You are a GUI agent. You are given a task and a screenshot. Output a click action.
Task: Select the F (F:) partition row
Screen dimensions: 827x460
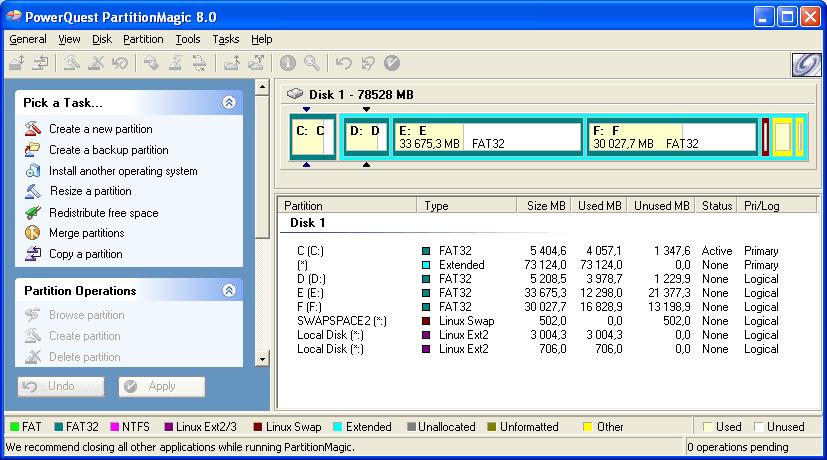pyautogui.click(x=538, y=306)
